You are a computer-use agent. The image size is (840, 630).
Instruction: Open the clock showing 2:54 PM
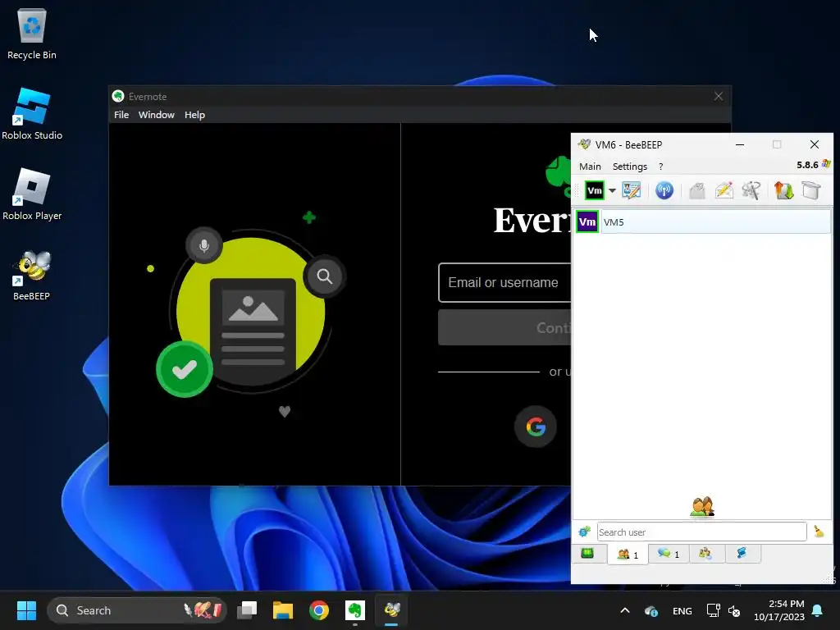click(x=778, y=610)
